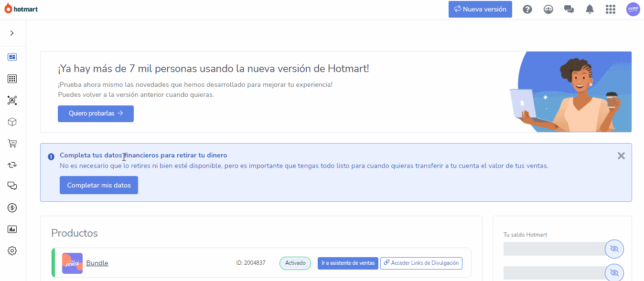Dismiss the financial data alert
The width and height of the screenshot is (644, 281).
click(x=621, y=156)
